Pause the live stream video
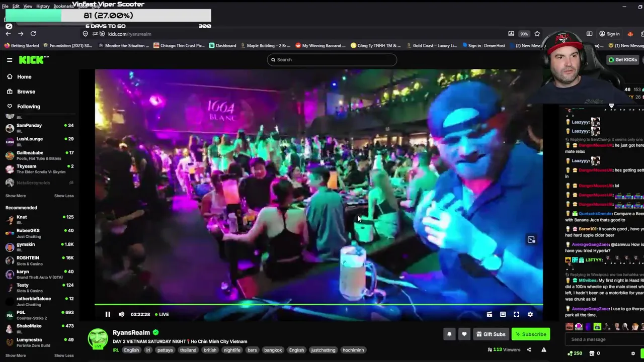The height and width of the screenshot is (362, 644). [x=108, y=314]
